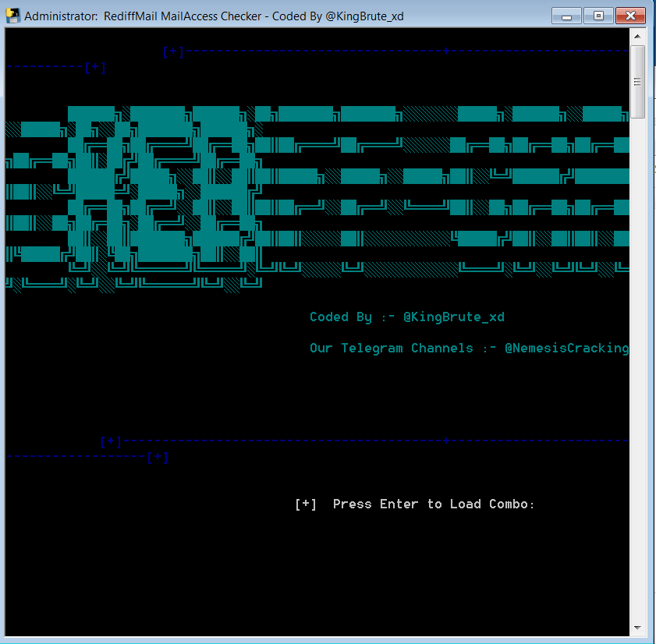Click the vertical scrollbar thumb
Image resolution: width=656 pixels, height=644 pixels.
pyautogui.click(x=637, y=81)
